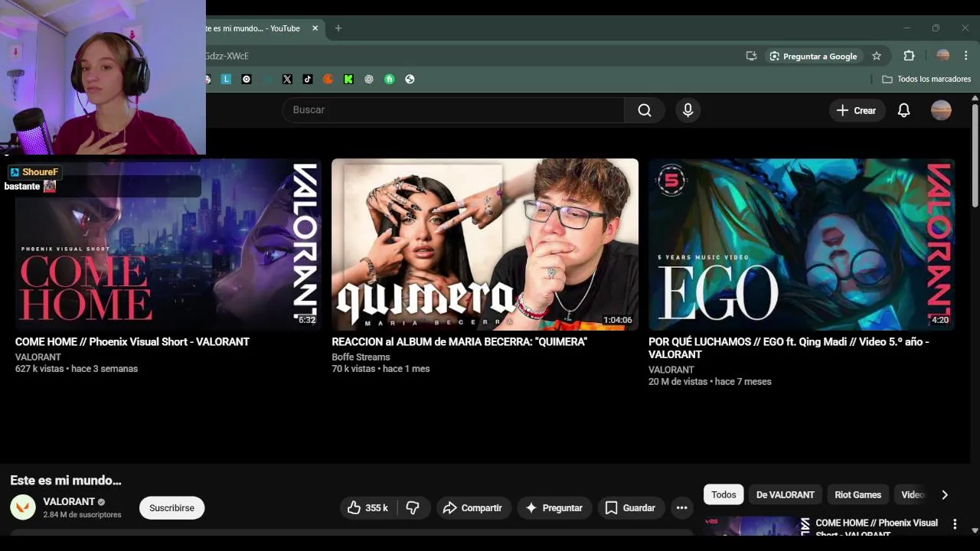The width and height of the screenshot is (980, 551).
Task: Bookmark this page with star icon
Action: tap(877, 56)
